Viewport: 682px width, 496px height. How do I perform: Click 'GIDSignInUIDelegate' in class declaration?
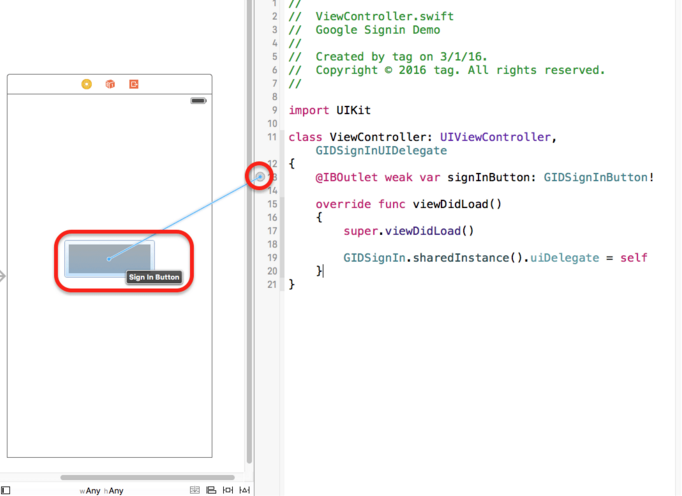[381, 151]
